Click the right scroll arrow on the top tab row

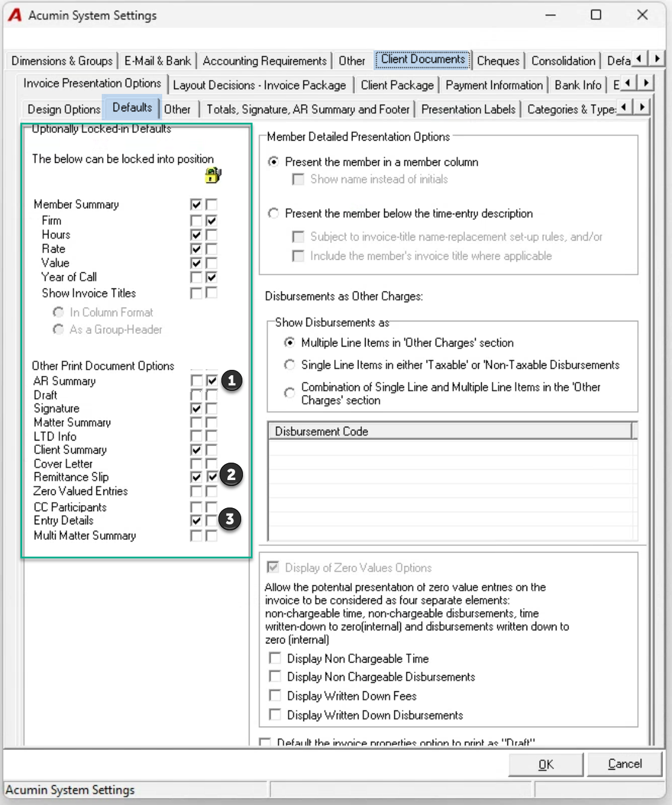pyautogui.click(x=657, y=59)
